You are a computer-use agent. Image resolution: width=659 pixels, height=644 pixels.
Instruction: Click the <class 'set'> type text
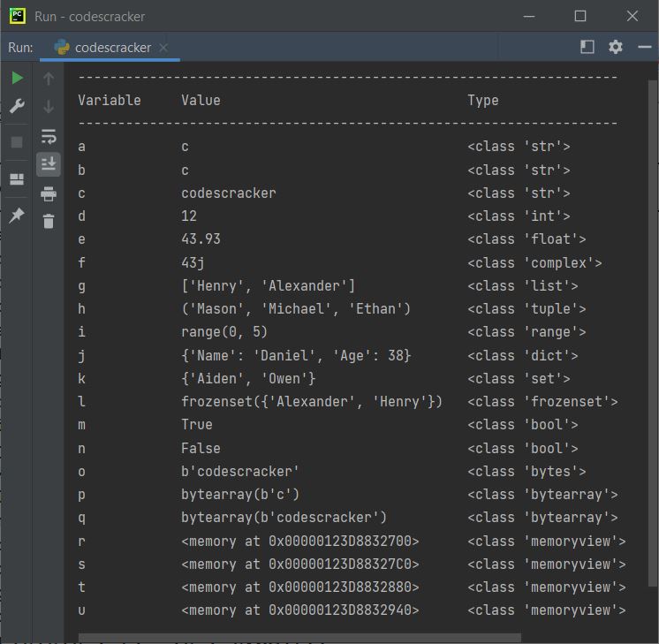(x=519, y=379)
